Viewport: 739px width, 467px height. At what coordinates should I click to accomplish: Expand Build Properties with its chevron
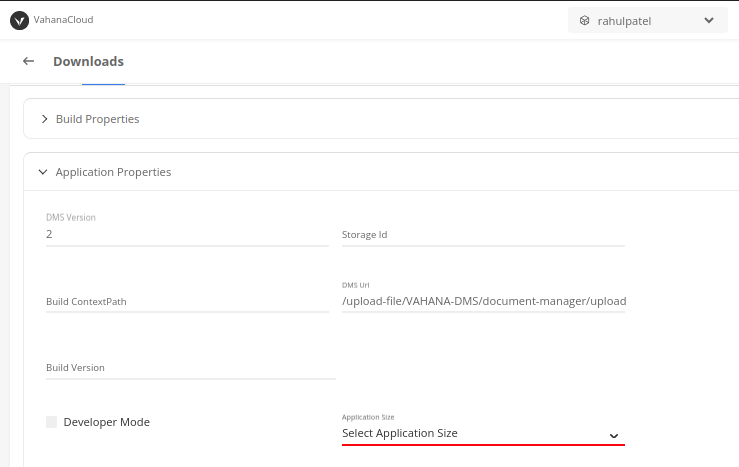click(x=44, y=119)
